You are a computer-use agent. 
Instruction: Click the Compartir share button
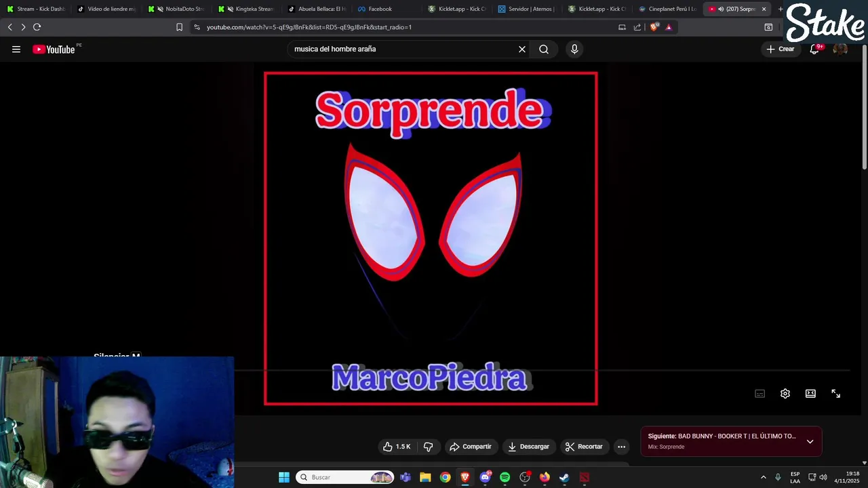pyautogui.click(x=471, y=447)
